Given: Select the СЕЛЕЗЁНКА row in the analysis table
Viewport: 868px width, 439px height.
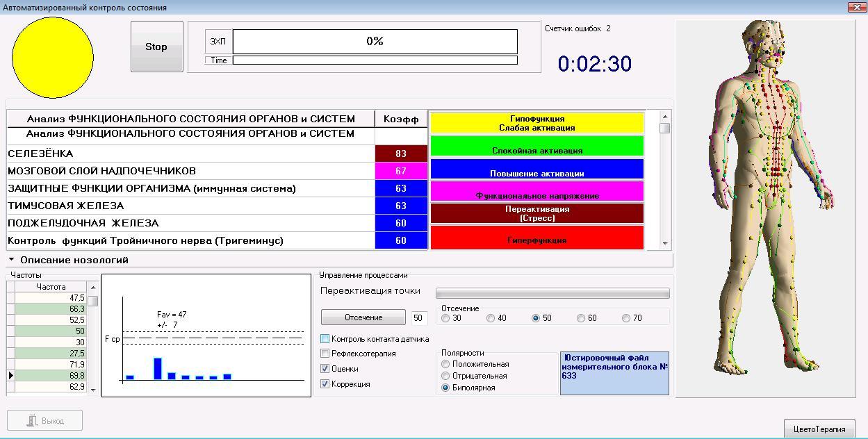Looking at the screenshot, I should coord(188,154).
